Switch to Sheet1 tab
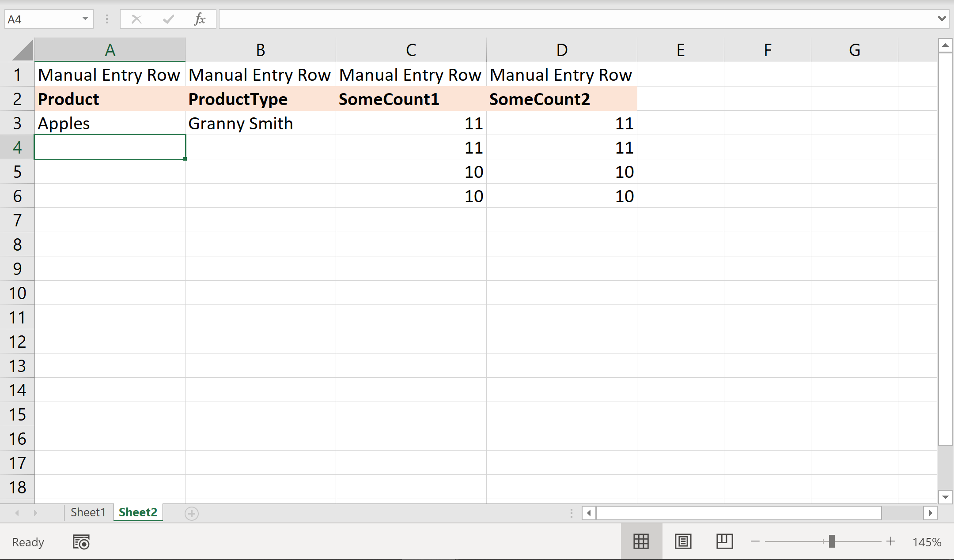 point(88,512)
